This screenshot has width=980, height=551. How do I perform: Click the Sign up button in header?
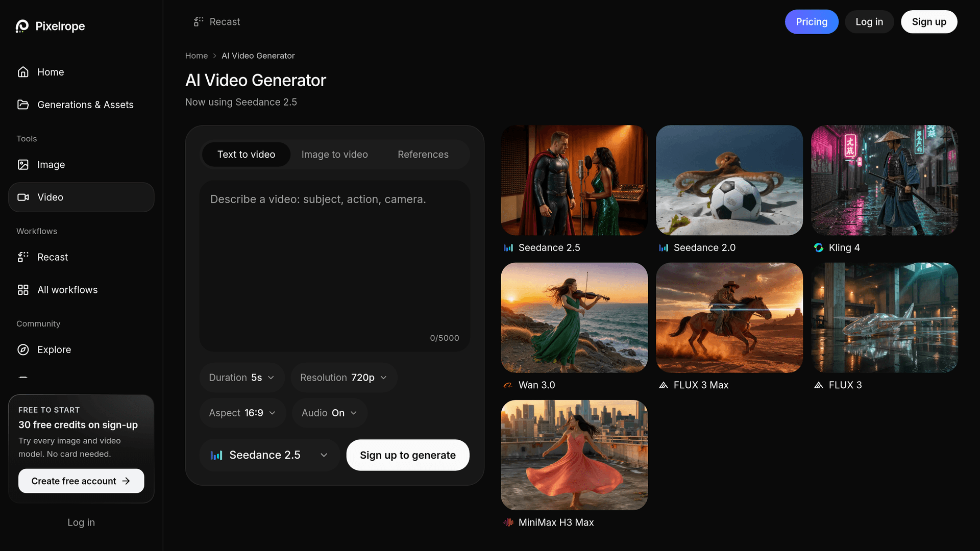point(929,22)
